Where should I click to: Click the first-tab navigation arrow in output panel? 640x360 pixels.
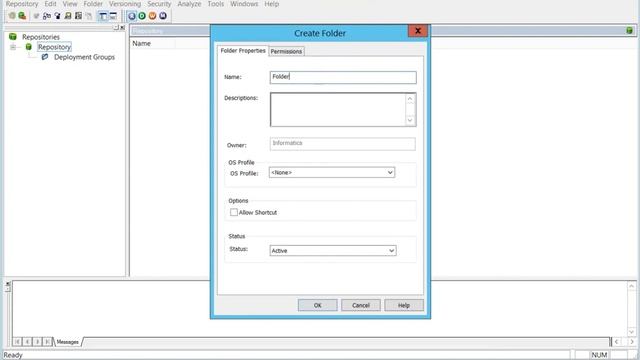pyautogui.click(x=17, y=342)
